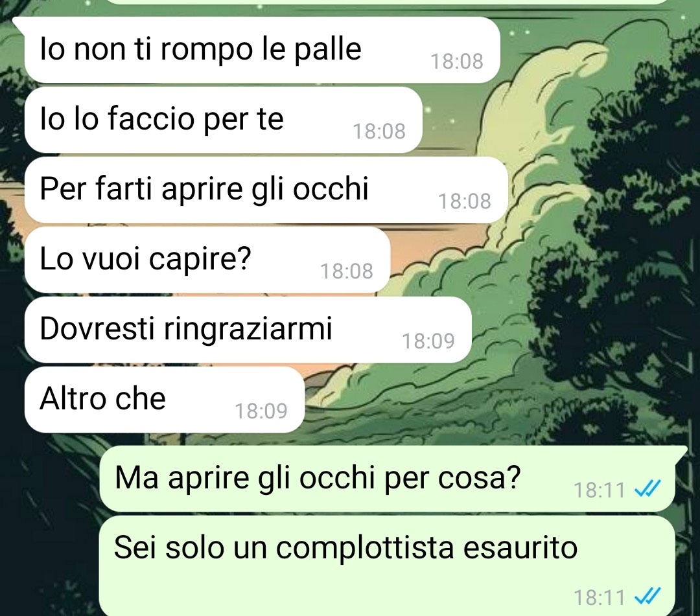Image resolution: width=700 pixels, height=616 pixels.
Task: Click the 18:08 time beside "Lo vuoi capire?"
Action: [347, 271]
